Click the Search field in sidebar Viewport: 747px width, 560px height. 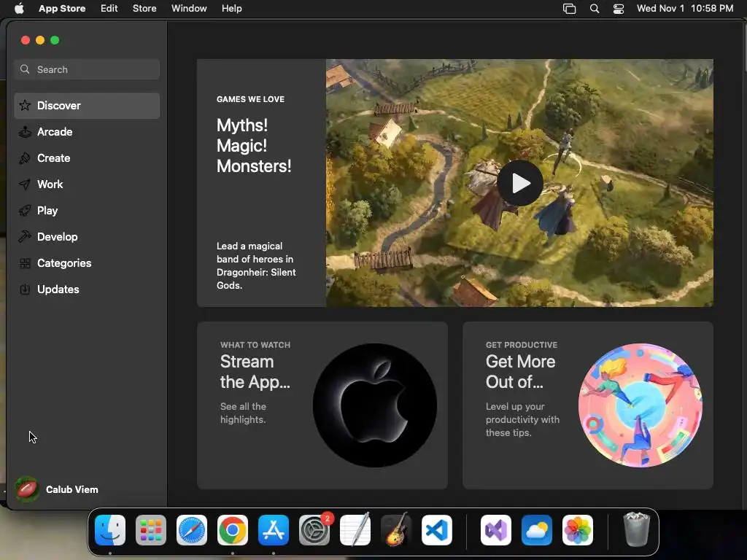[87, 69]
